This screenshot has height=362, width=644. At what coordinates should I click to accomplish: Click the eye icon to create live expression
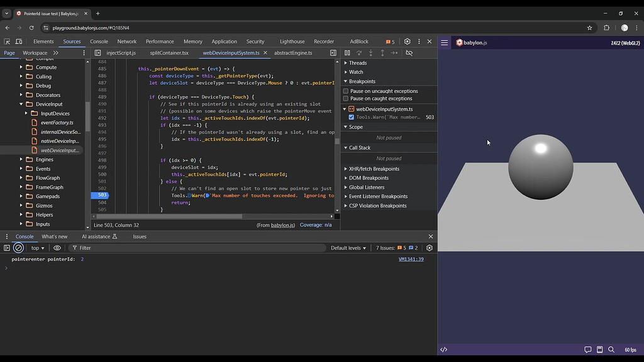pyautogui.click(x=57, y=248)
